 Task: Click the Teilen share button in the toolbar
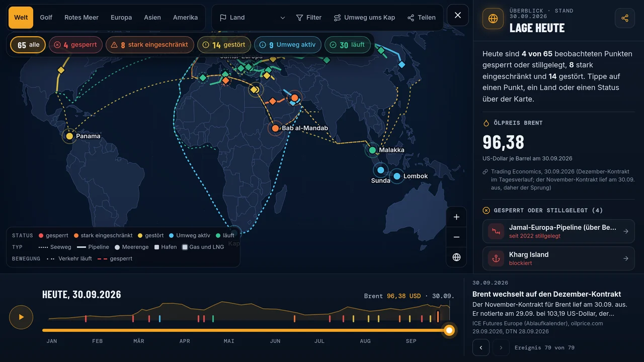tap(422, 18)
